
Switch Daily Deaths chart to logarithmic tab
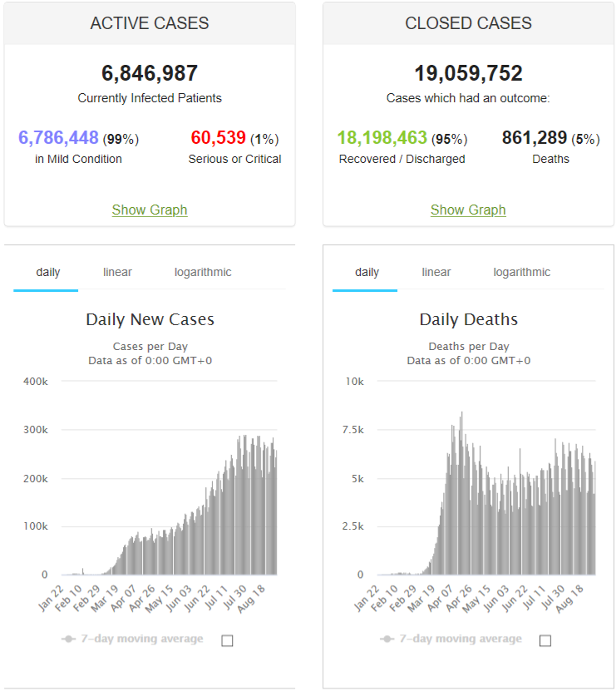tap(522, 273)
